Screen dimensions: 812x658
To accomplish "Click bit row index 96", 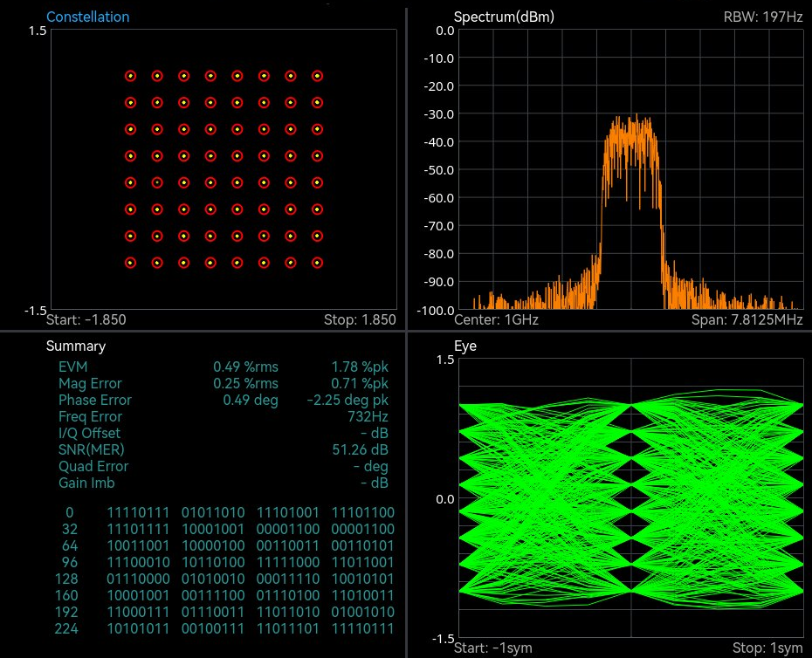I will pos(69,562).
